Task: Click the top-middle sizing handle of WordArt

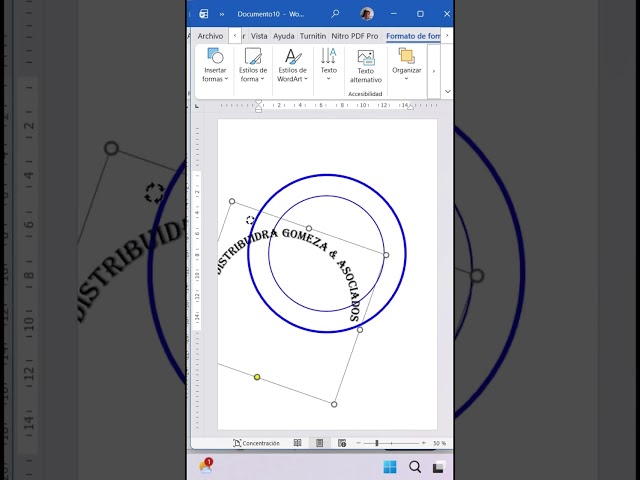Action: point(309,229)
